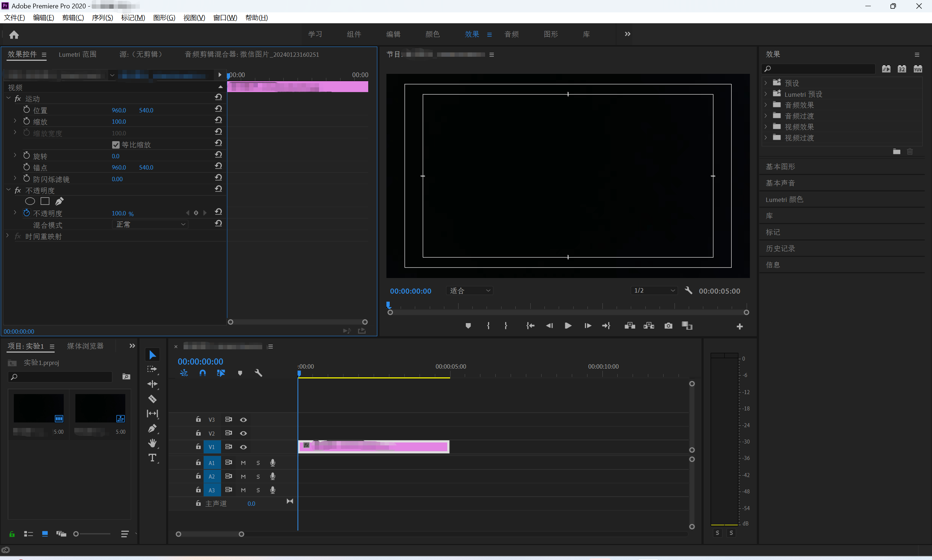Select the Hand tool
Screen dimensions: 932x560
[152, 443]
